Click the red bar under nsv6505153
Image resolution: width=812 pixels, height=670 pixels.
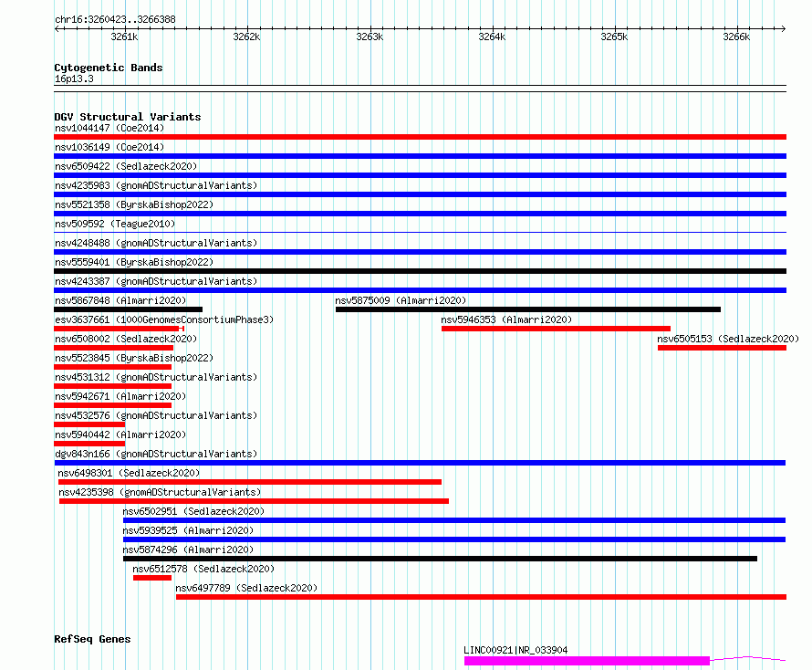click(x=722, y=348)
